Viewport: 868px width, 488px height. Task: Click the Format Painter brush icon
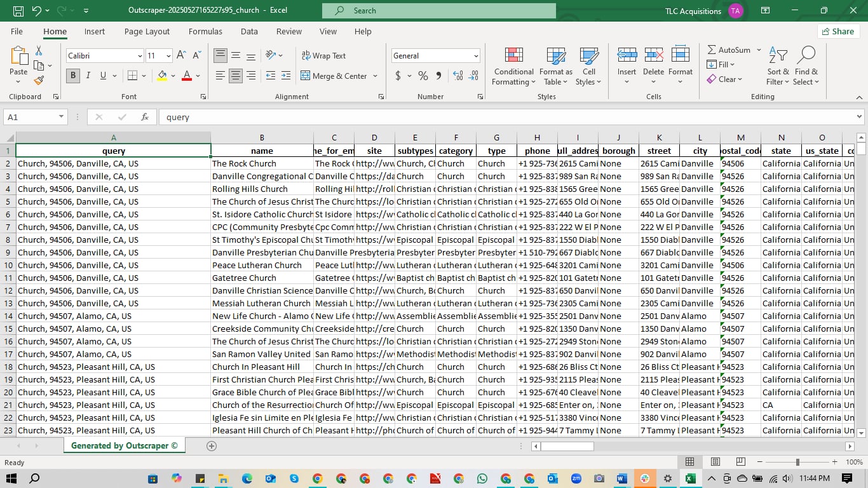pyautogui.click(x=39, y=81)
